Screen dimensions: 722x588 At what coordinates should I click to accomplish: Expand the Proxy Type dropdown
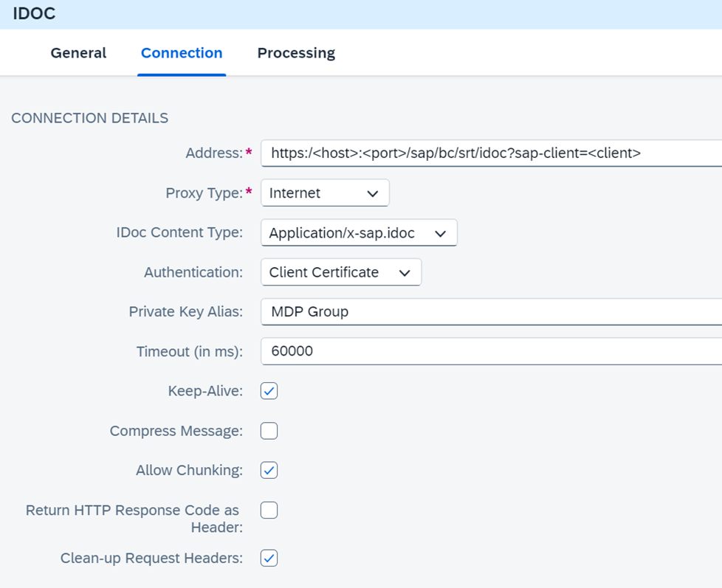pyautogui.click(x=325, y=193)
